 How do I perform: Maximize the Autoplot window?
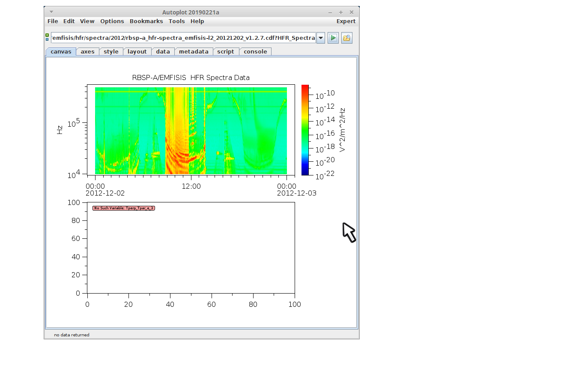pos(341,12)
